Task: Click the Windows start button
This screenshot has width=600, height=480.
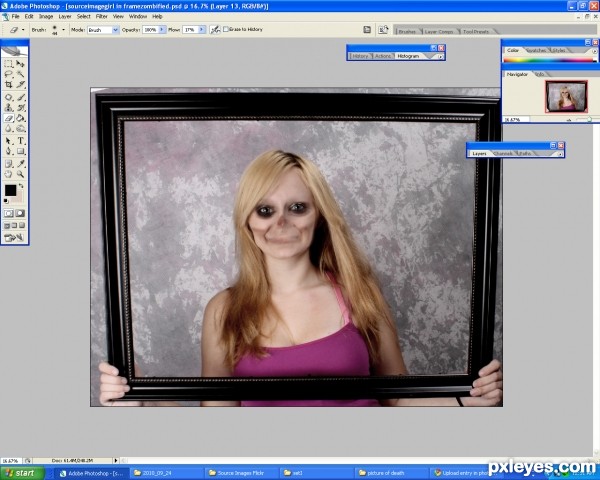Action: click(22, 473)
